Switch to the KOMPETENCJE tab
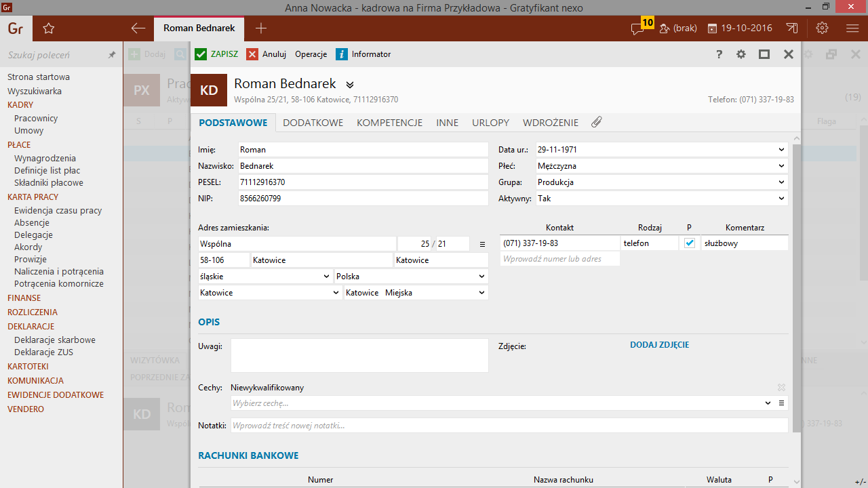868x488 pixels. click(x=389, y=123)
